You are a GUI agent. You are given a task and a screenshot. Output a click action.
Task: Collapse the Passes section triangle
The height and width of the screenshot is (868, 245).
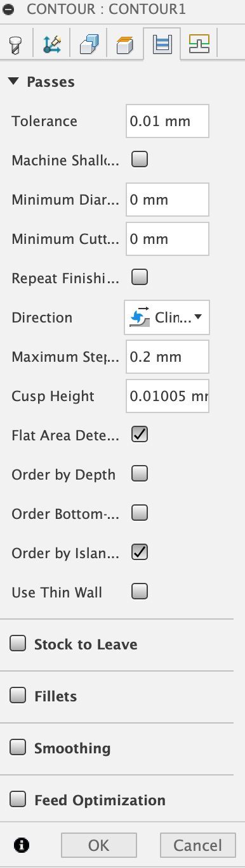pos(13,82)
